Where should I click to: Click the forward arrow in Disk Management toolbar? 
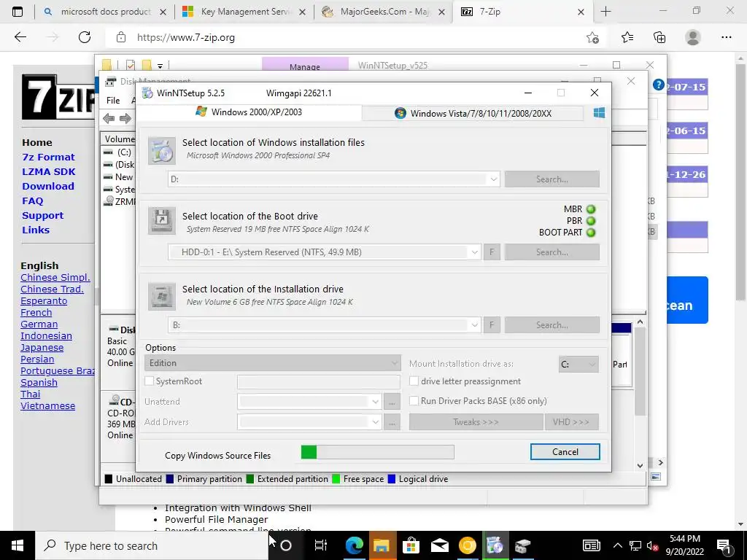tap(125, 119)
